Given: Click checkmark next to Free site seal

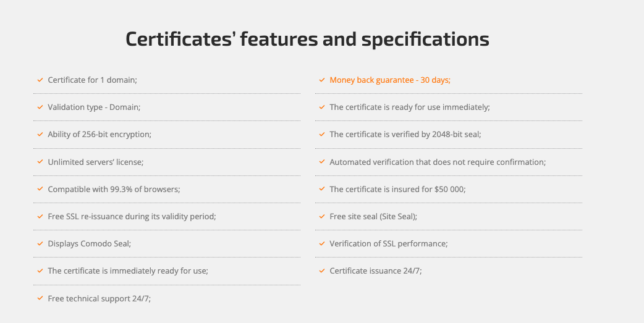Looking at the screenshot, I should (x=321, y=217).
